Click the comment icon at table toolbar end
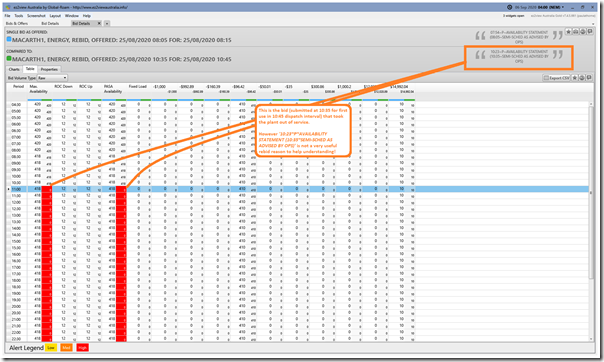Screen dimensions: 604x362 click(x=589, y=78)
